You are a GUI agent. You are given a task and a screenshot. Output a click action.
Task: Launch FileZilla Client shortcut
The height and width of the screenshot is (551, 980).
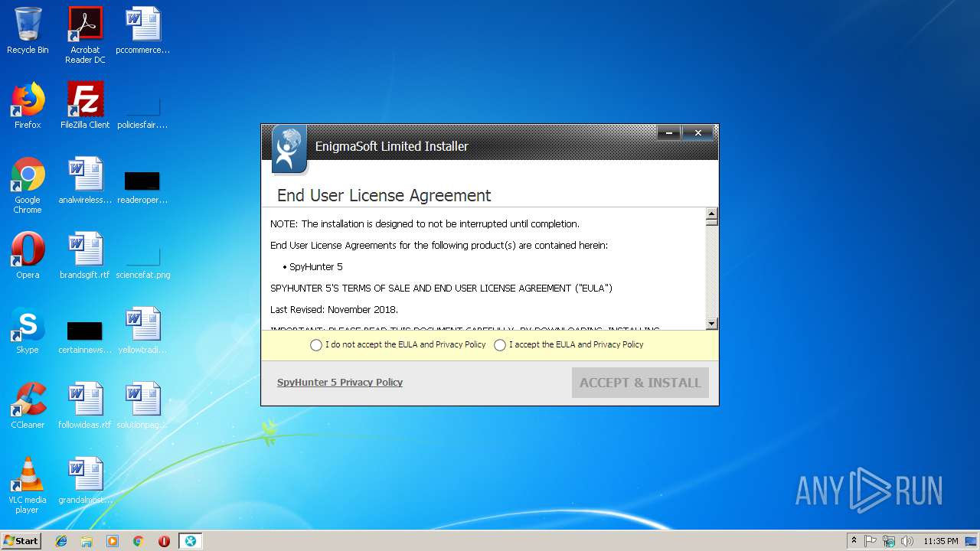(x=85, y=106)
